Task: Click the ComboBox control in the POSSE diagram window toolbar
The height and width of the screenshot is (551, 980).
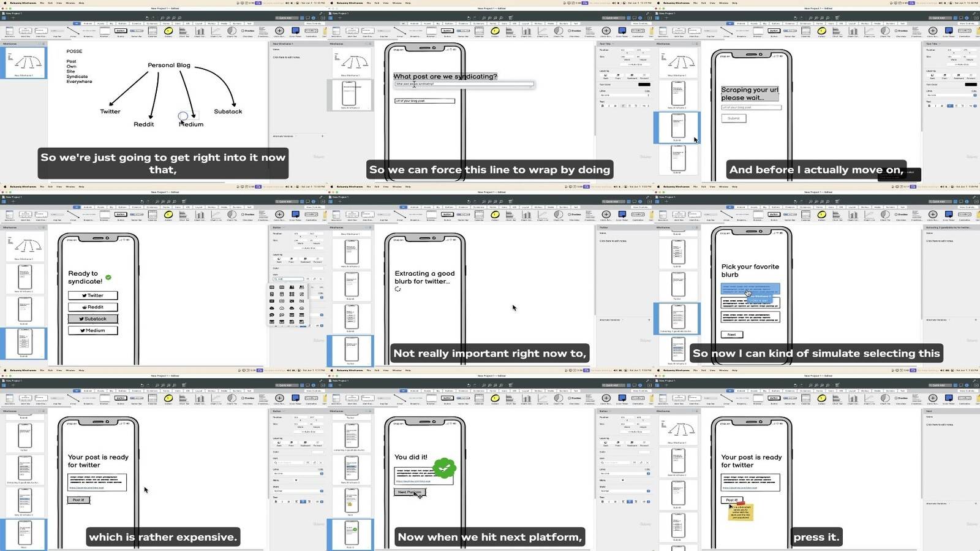Action: [x=311, y=31]
